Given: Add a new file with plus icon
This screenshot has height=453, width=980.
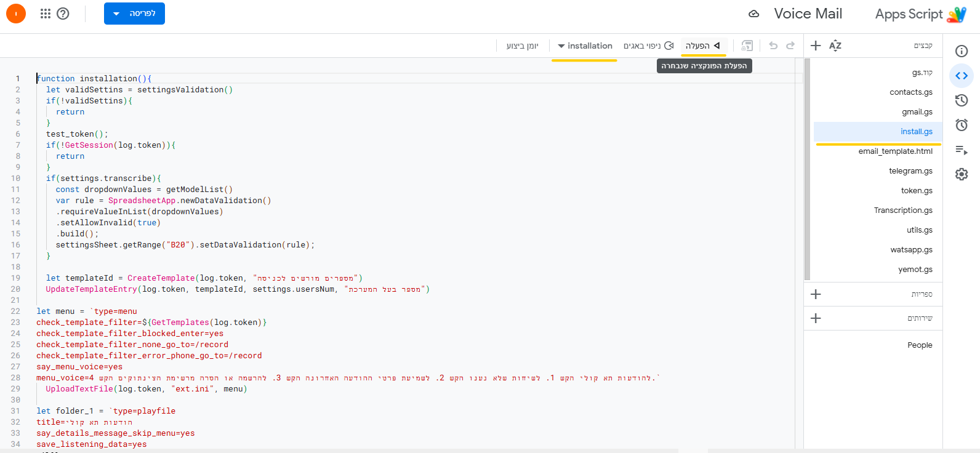Looking at the screenshot, I should 816,46.
